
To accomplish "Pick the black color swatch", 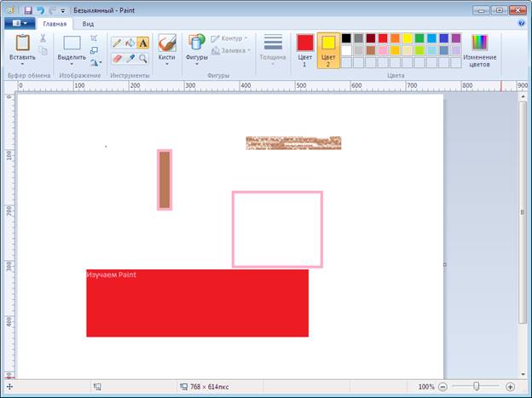I will tap(346, 38).
